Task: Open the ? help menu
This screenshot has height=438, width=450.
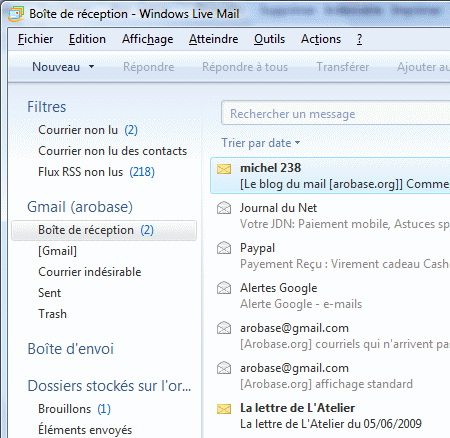Action: coord(359,39)
